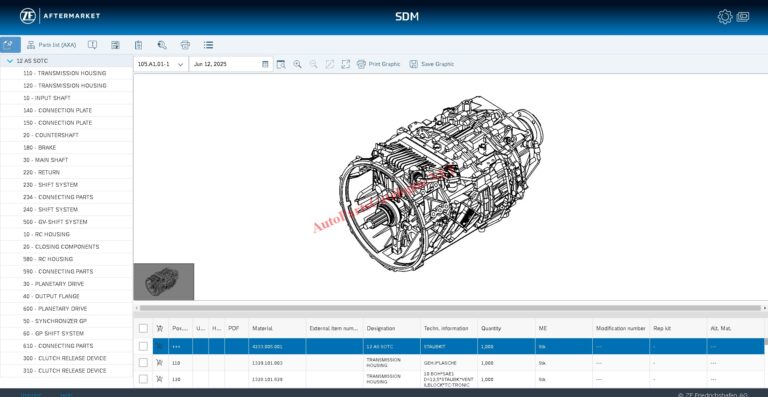The image size is (768, 397).
Task: Select 500 - GV-SHIFT SYSTEM tree item
Action: (x=55, y=222)
